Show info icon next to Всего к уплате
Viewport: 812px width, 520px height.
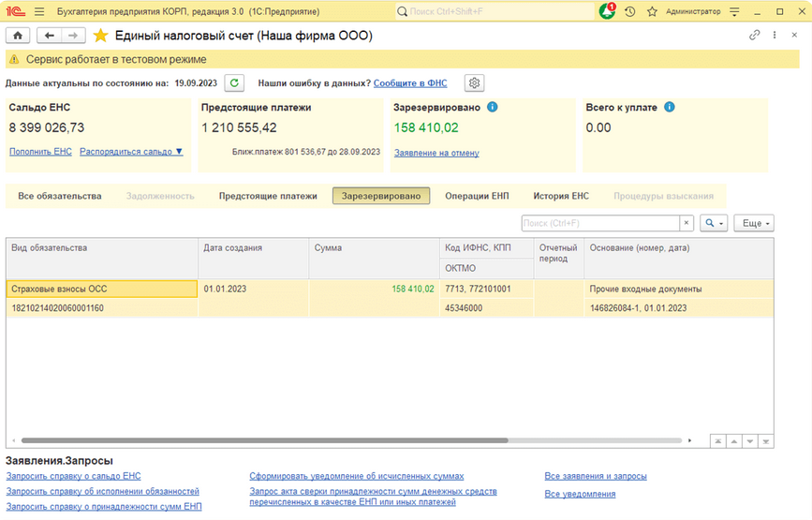point(670,107)
